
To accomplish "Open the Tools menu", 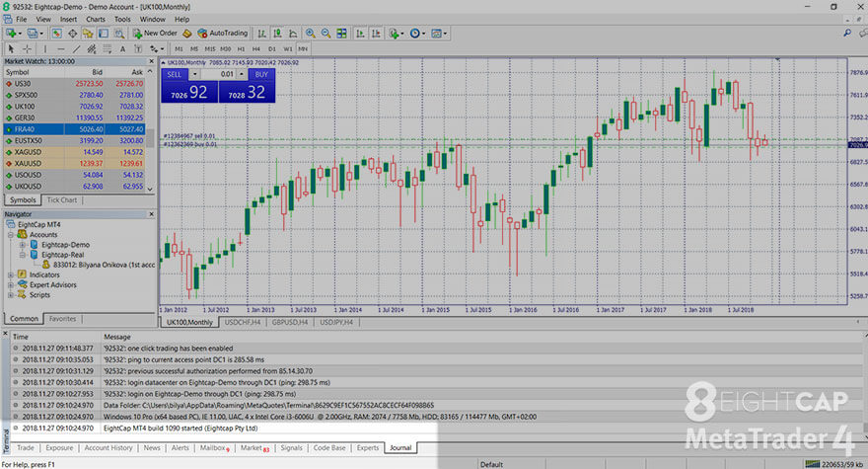I will tap(122, 19).
